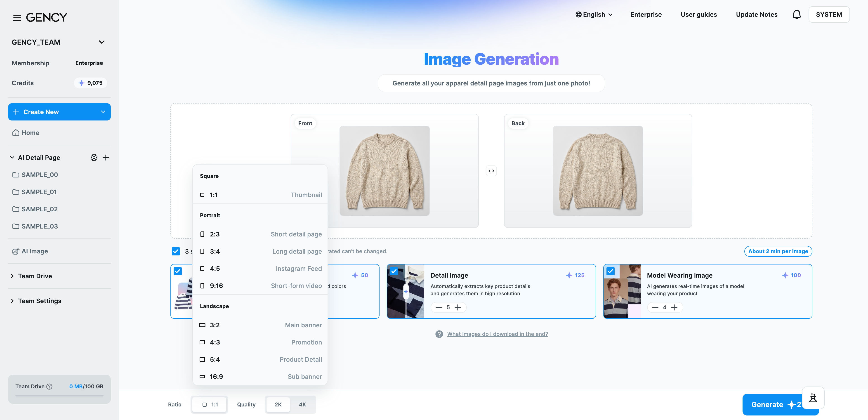Open the Enterprise link

(646, 14)
